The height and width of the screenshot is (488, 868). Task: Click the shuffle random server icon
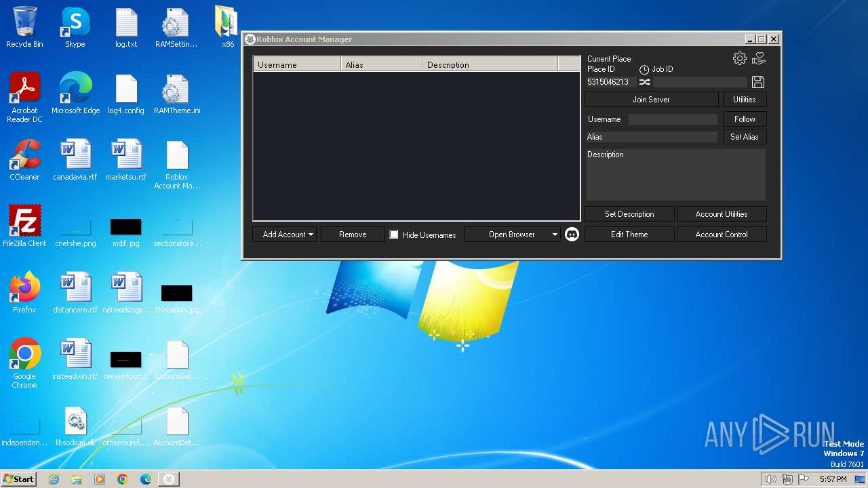click(x=645, y=82)
